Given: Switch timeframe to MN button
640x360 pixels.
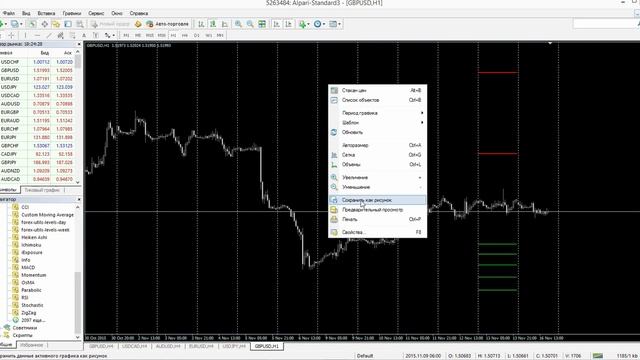Looking at the screenshot, I should pos(220,36).
